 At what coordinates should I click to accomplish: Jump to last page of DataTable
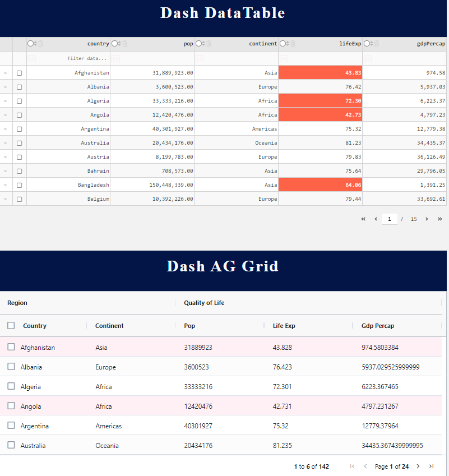tap(439, 219)
